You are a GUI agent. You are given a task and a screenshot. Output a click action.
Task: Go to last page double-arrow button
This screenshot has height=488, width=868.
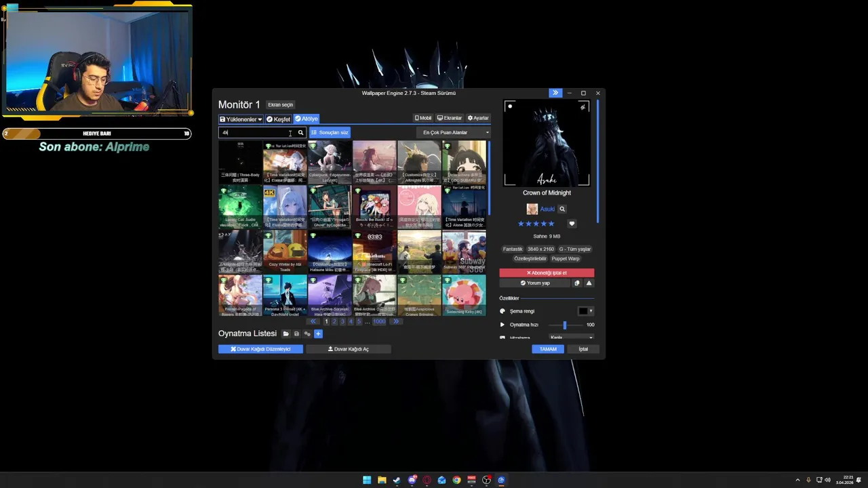396,321
